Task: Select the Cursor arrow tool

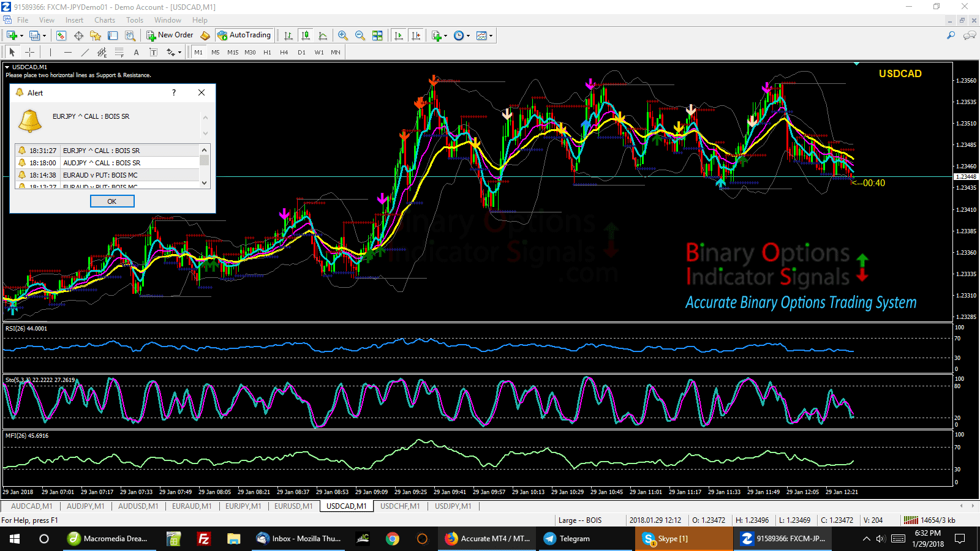Action: coord(12,52)
